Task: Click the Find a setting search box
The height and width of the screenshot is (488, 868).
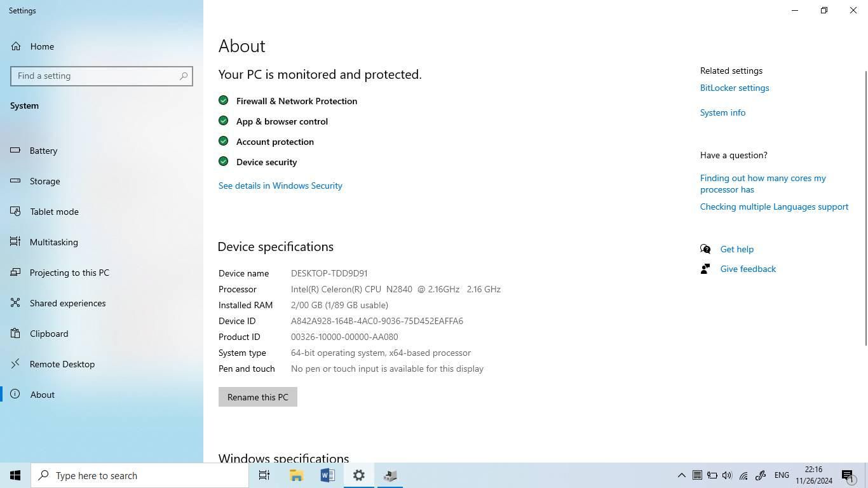Action: [x=102, y=76]
